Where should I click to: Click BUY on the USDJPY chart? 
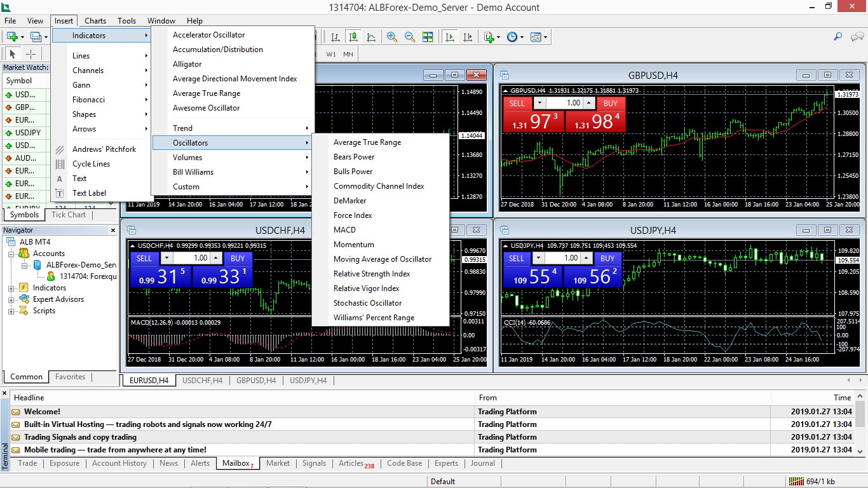click(607, 258)
